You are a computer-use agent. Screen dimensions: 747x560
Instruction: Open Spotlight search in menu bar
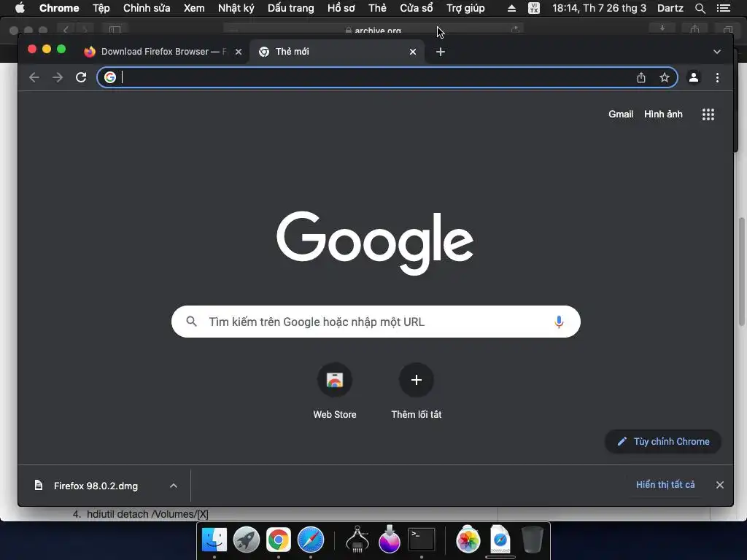(700, 8)
